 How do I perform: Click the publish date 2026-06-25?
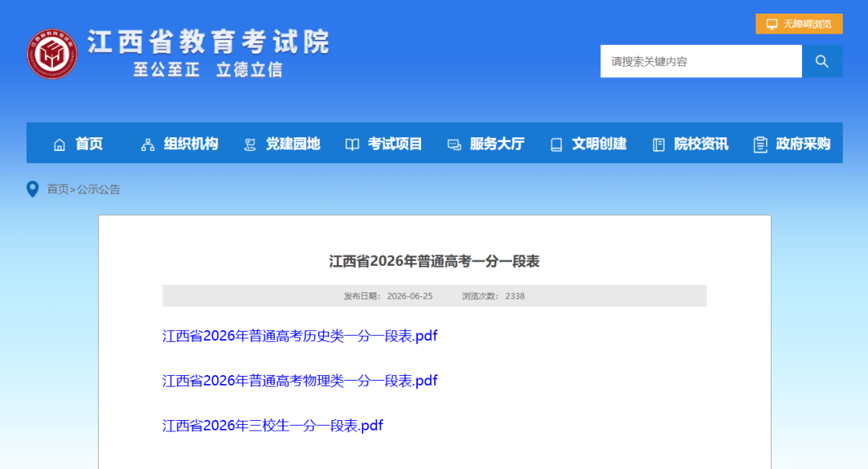[x=410, y=296]
